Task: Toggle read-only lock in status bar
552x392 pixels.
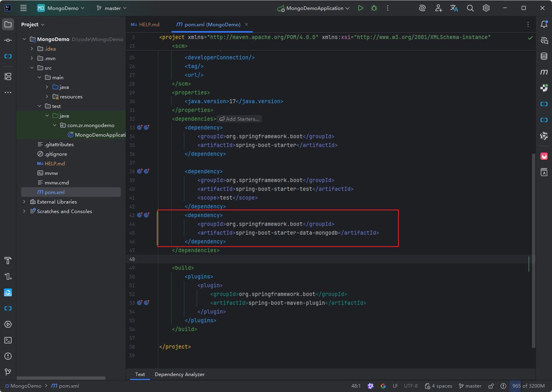Action: (491, 386)
